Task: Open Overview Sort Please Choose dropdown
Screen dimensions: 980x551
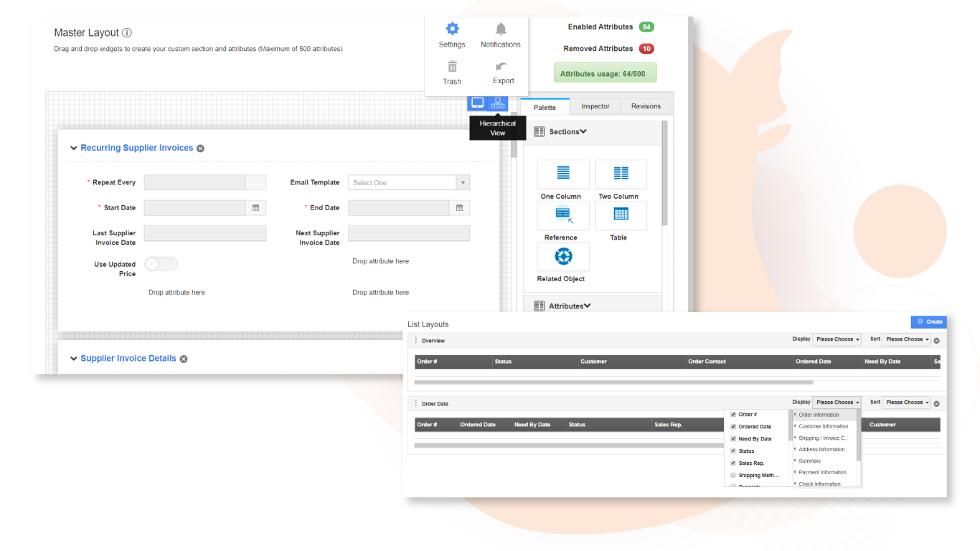Action: (x=907, y=339)
